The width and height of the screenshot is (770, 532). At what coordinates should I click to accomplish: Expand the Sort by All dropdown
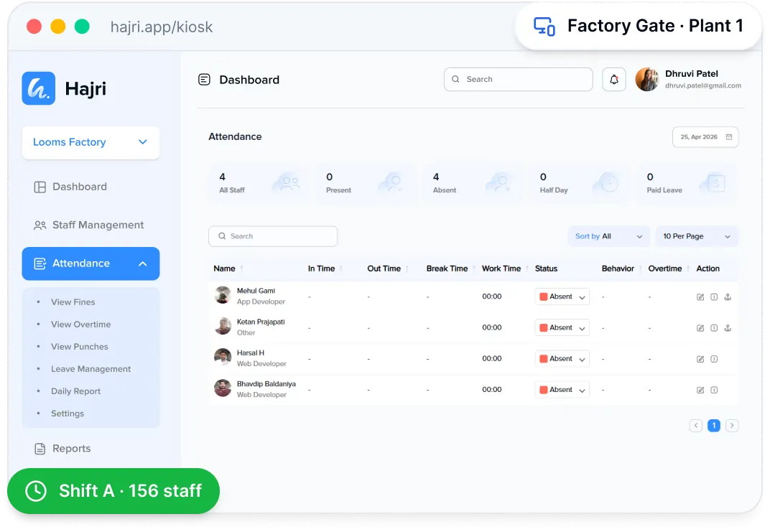coord(609,236)
